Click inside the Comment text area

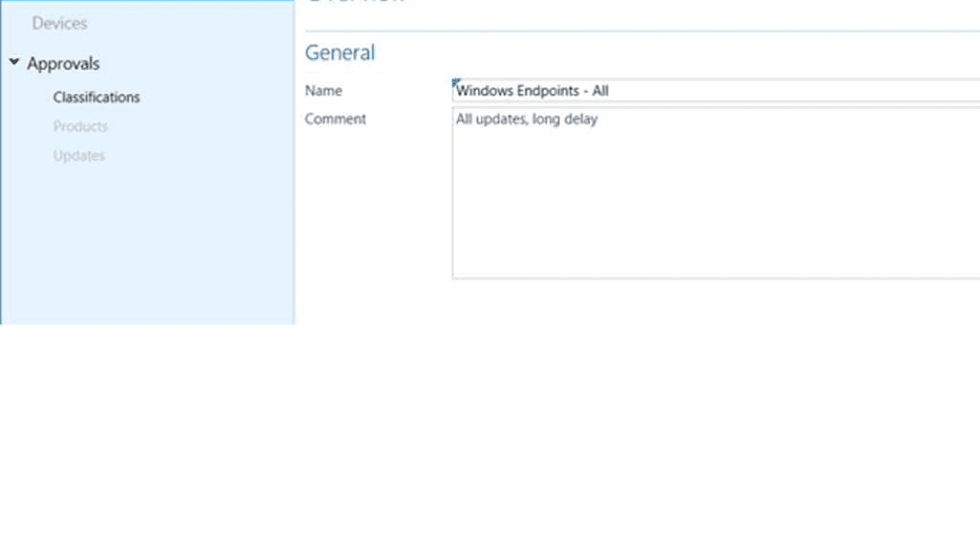tap(716, 193)
